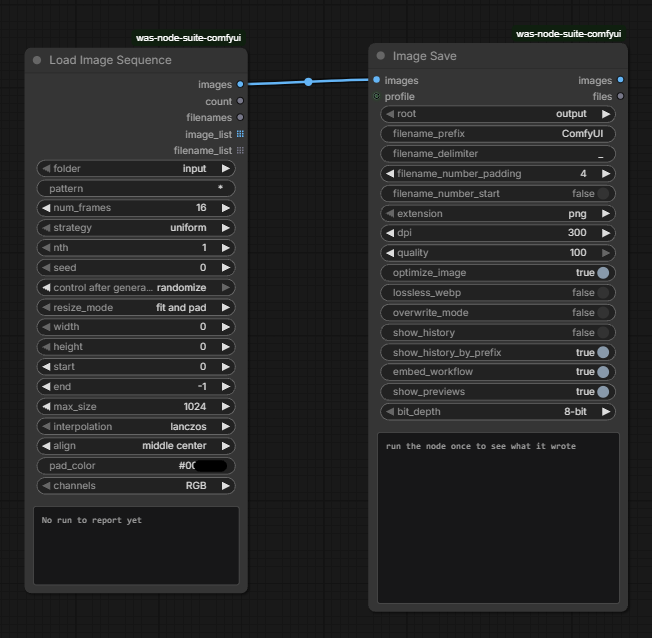Click the filename_list grid output socket
Screen dimensions: 652x638
(x=240, y=150)
